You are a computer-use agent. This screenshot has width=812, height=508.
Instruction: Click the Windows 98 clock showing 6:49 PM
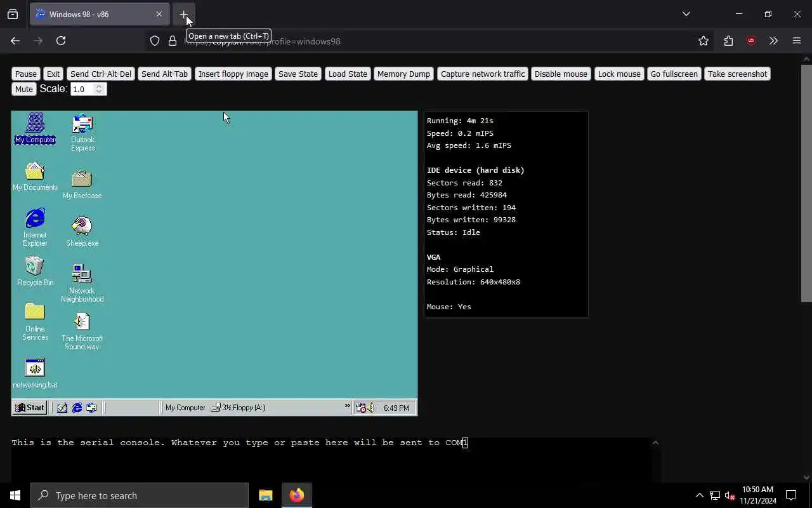click(x=396, y=408)
